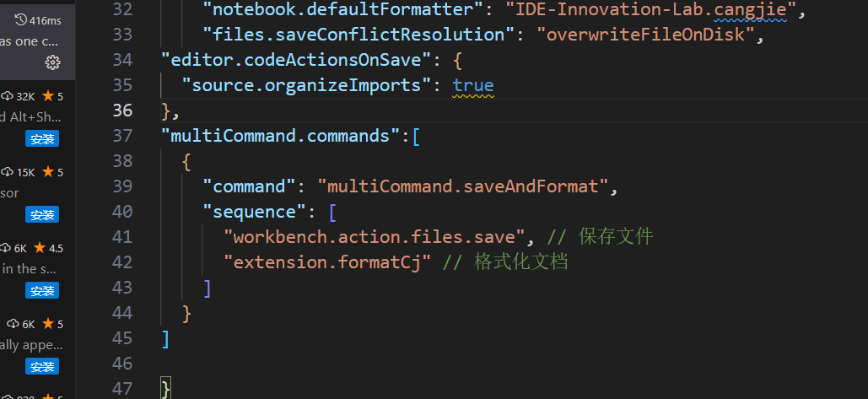Install the extension with 32K downloads
This screenshot has height=399, width=868.
pos(42,139)
